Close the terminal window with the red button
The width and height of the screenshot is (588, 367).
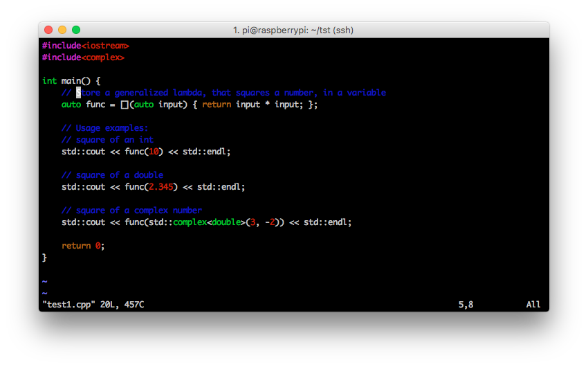(x=48, y=30)
